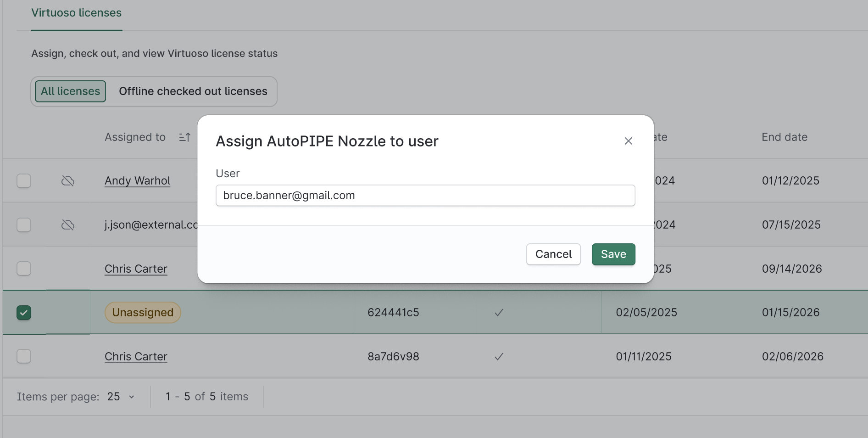Click the End date column header
The height and width of the screenshot is (438, 868).
(x=785, y=137)
